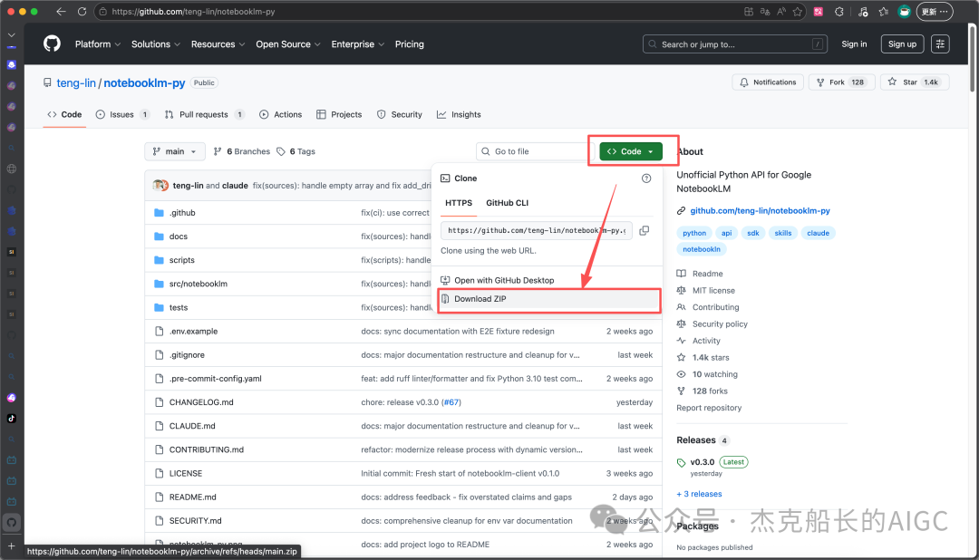
Task: Open CHANGELOG.md file
Action: point(201,402)
